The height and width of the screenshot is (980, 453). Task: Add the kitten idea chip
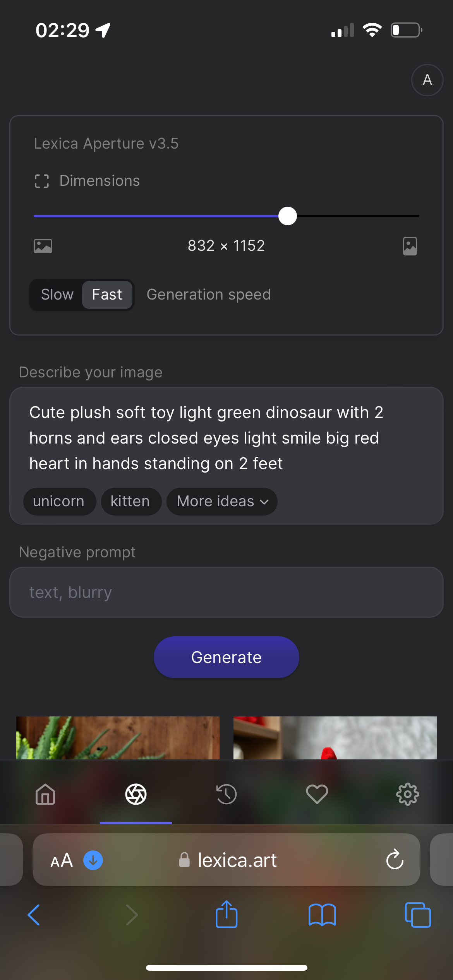point(130,502)
